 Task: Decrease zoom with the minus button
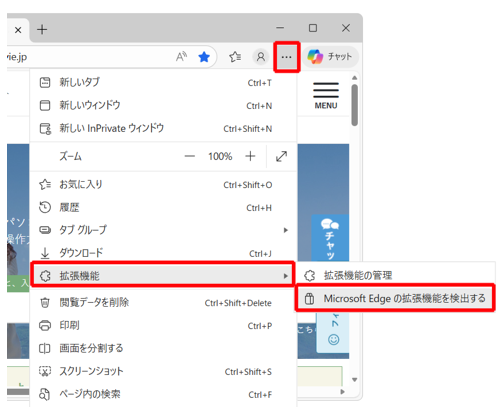[190, 156]
